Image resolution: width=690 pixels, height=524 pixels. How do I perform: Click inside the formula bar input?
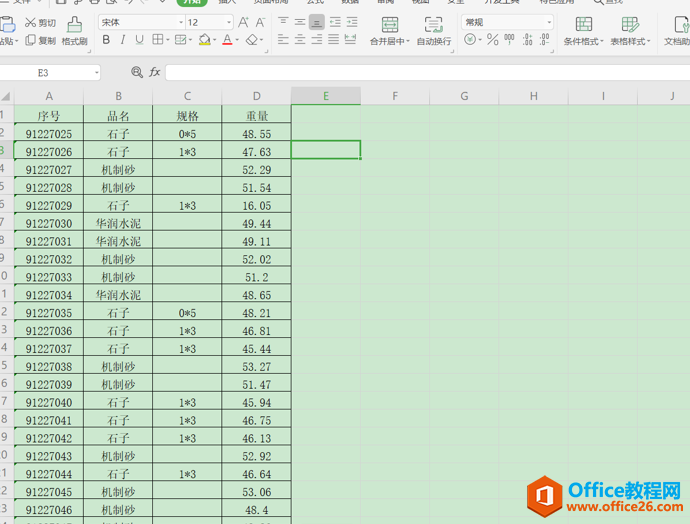click(420, 73)
